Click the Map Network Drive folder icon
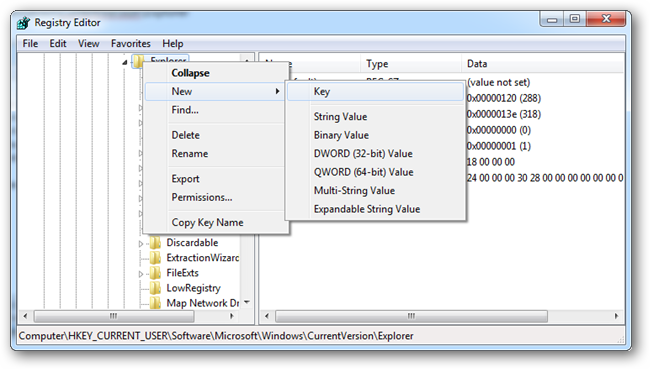 tap(155, 303)
